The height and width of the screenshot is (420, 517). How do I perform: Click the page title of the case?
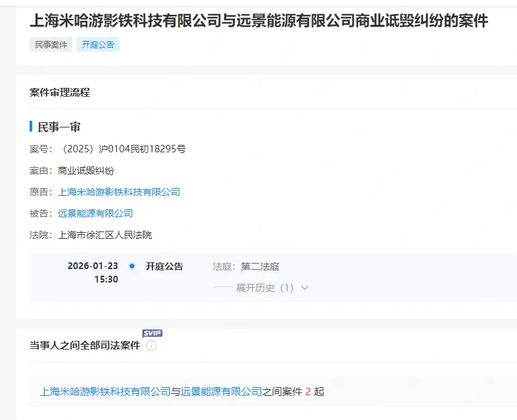(258, 20)
